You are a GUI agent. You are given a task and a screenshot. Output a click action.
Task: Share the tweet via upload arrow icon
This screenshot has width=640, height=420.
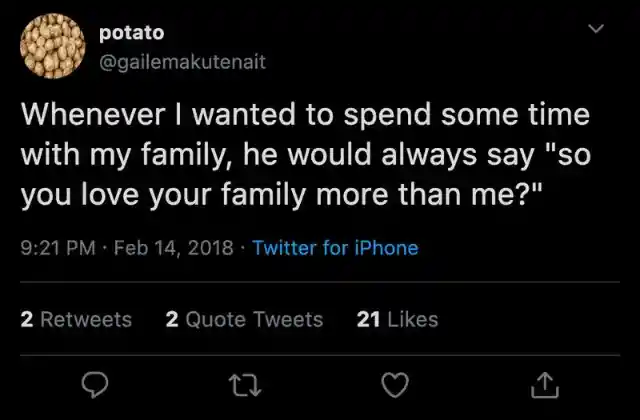[544, 383]
